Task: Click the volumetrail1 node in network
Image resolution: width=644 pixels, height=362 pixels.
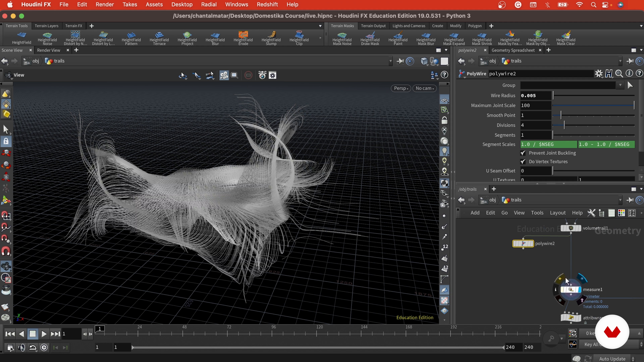Action: point(571,228)
